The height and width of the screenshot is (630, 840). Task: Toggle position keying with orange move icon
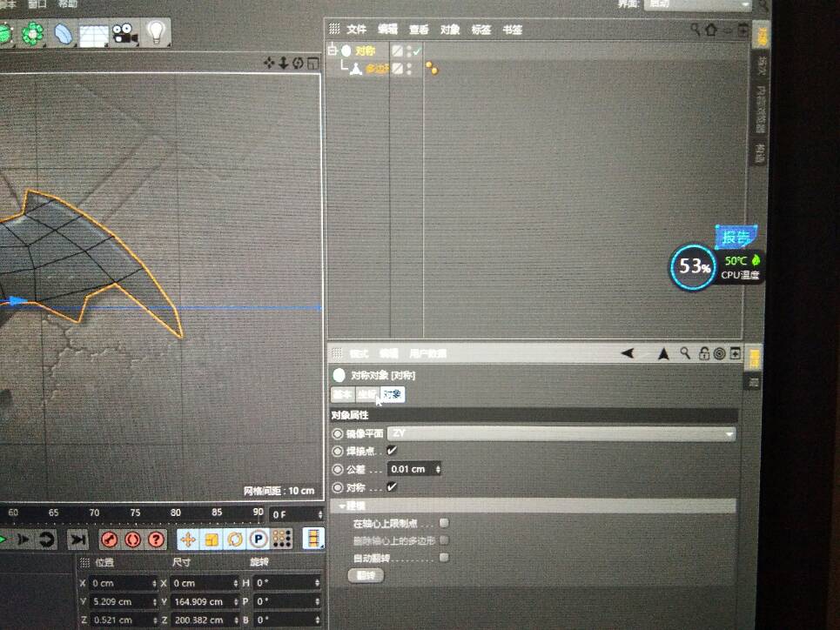point(188,539)
